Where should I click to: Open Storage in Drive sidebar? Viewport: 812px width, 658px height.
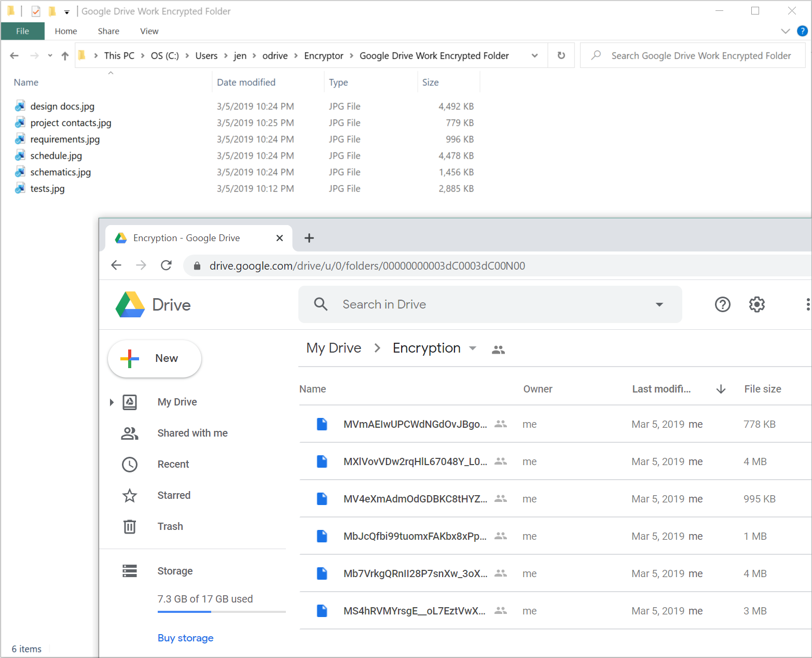(175, 571)
